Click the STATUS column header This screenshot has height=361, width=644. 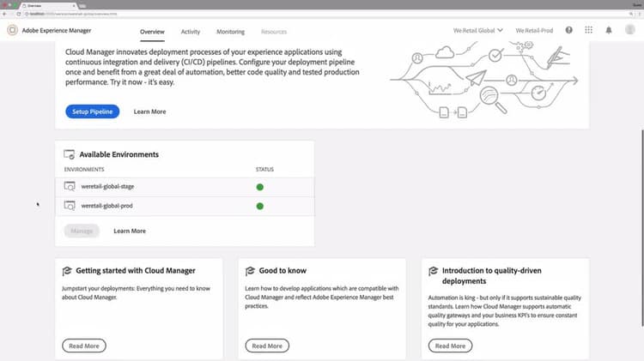pyautogui.click(x=264, y=170)
